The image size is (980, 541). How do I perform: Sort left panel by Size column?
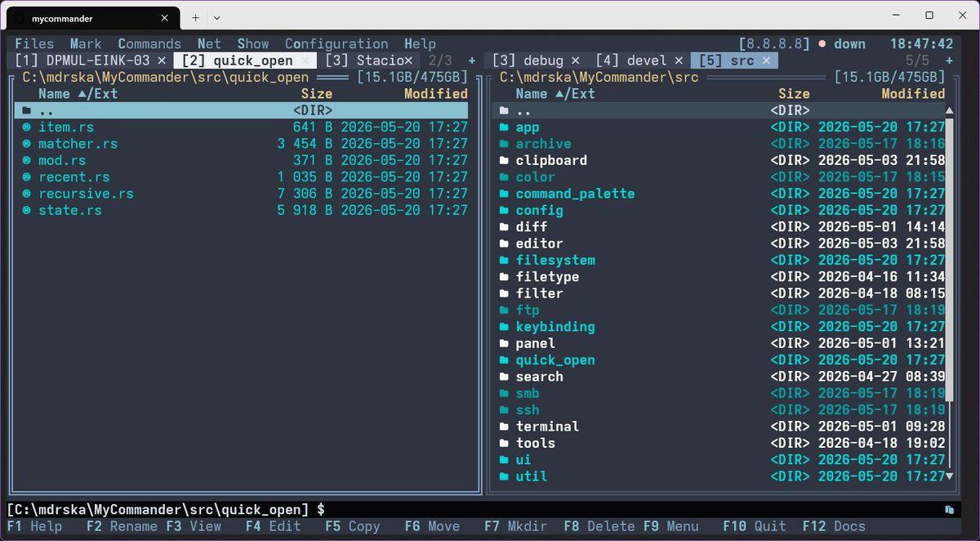317,94
